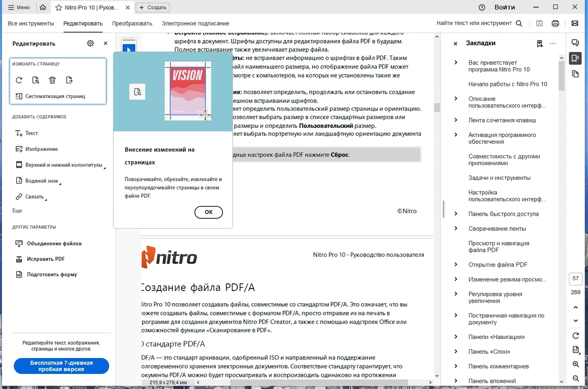The image size is (588, 389).
Task: Click the zoom in magnifier icon
Action: tap(576, 365)
